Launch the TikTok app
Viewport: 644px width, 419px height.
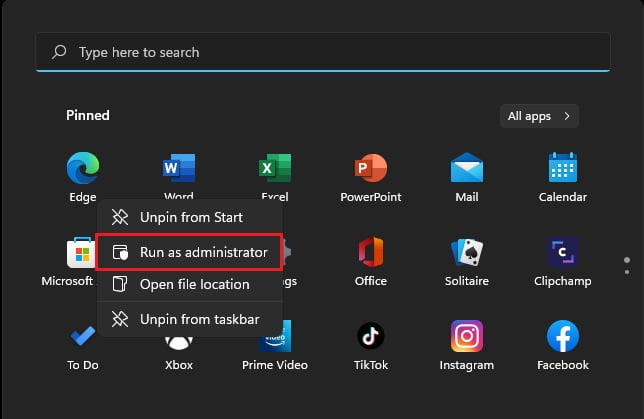371,336
